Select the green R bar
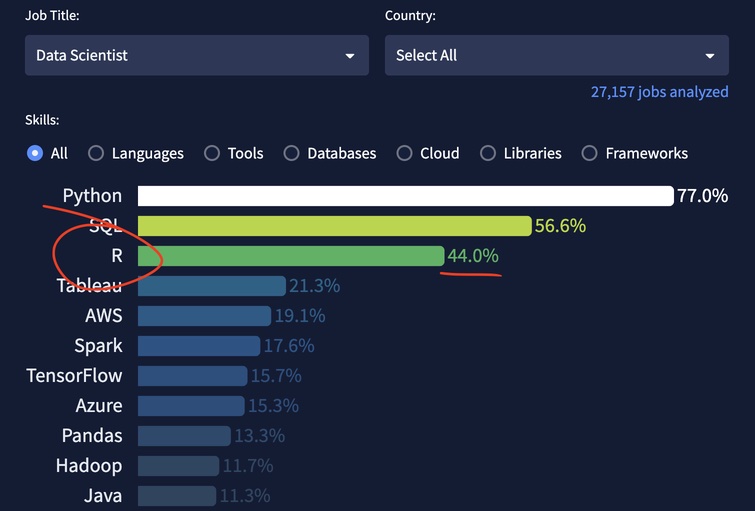 pos(290,256)
